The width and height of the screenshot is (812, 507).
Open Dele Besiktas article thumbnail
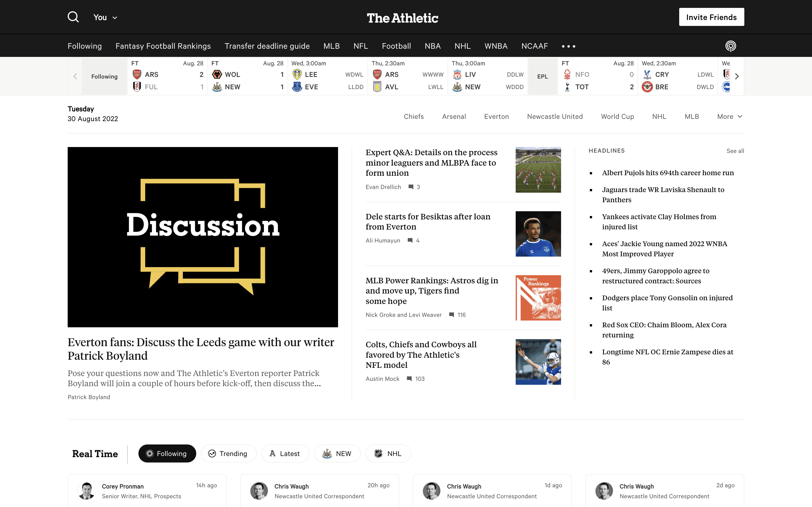point(538,234)
